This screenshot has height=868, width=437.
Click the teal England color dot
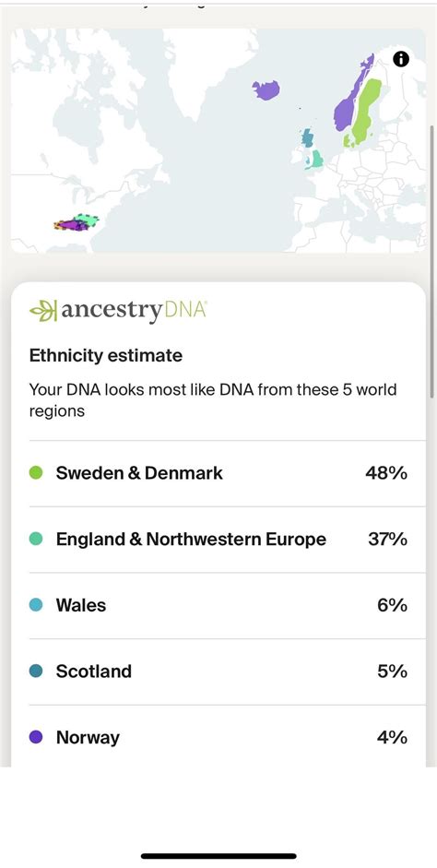click(36, 539)
